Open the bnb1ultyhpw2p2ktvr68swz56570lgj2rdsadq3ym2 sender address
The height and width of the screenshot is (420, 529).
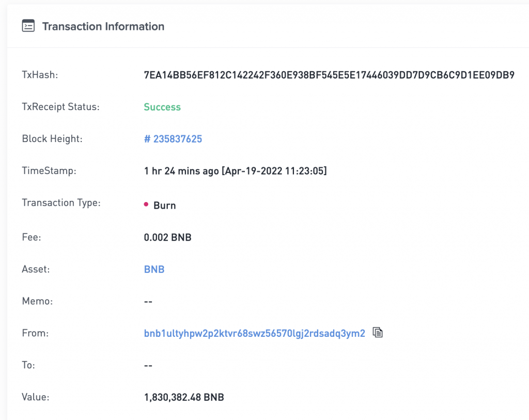254,333
